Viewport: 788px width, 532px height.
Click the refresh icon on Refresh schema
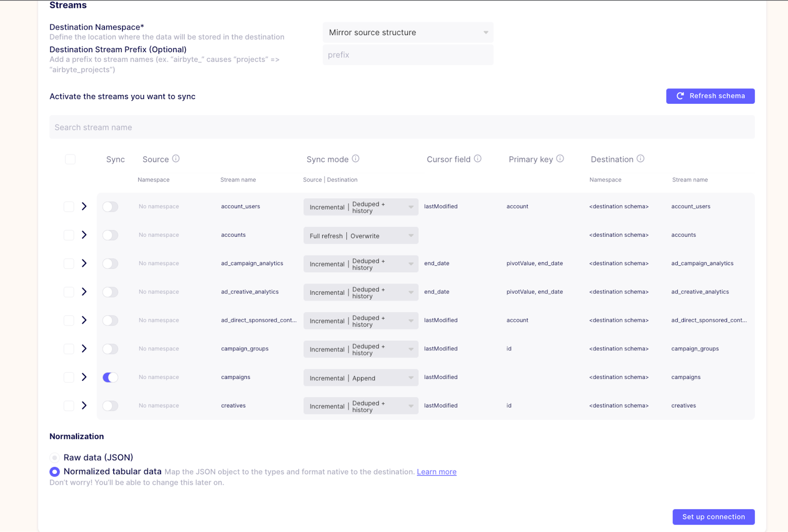(680, 96)
